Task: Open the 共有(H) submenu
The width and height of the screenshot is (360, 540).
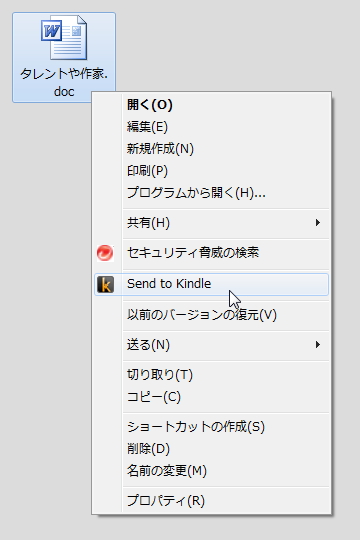Action: (211, 223)
